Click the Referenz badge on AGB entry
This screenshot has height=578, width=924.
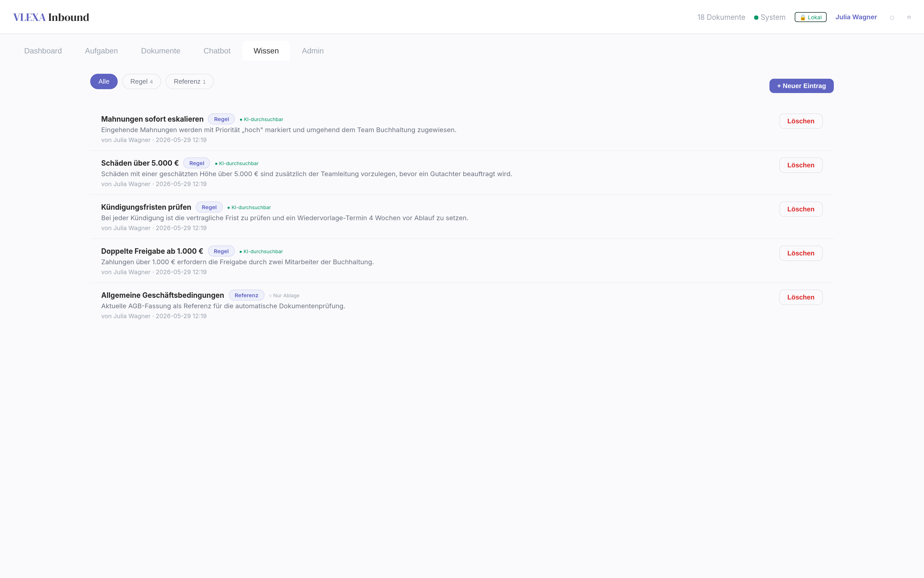pos(246,295)
